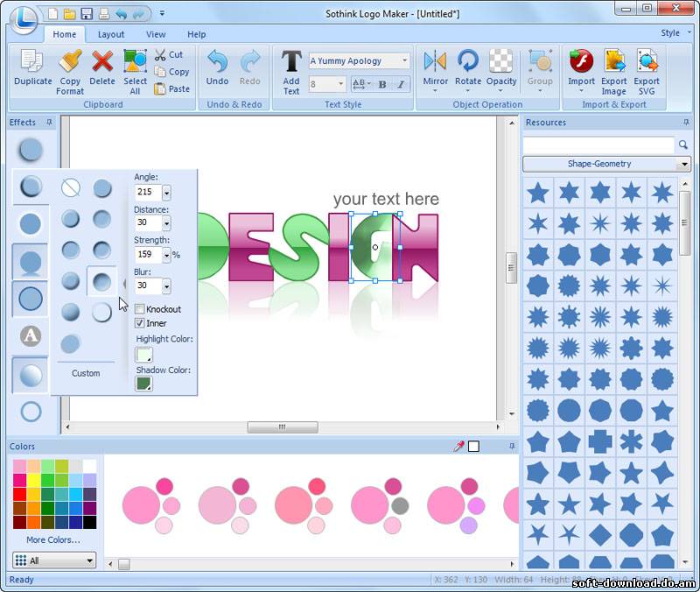
Task: Pick the Shadow Color swatch
Action: click(143, 384)
